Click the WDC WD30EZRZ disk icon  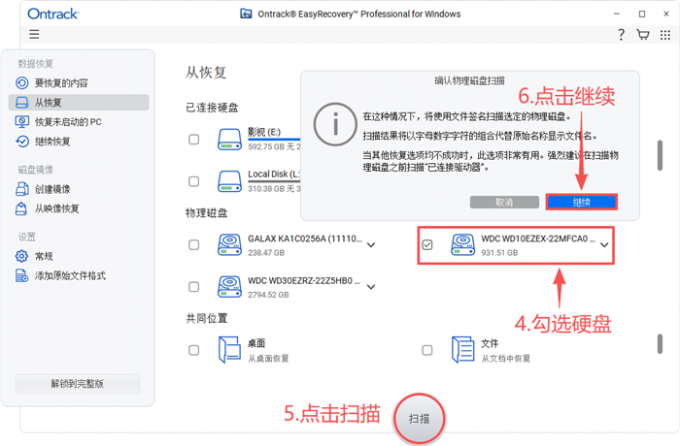[229, 287]
